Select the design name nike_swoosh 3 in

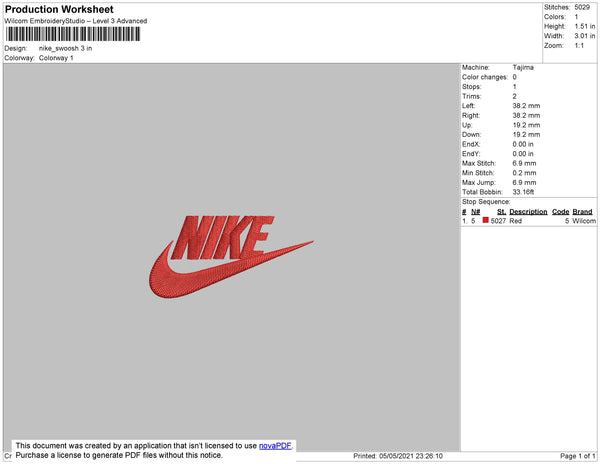tap(65, 48)
